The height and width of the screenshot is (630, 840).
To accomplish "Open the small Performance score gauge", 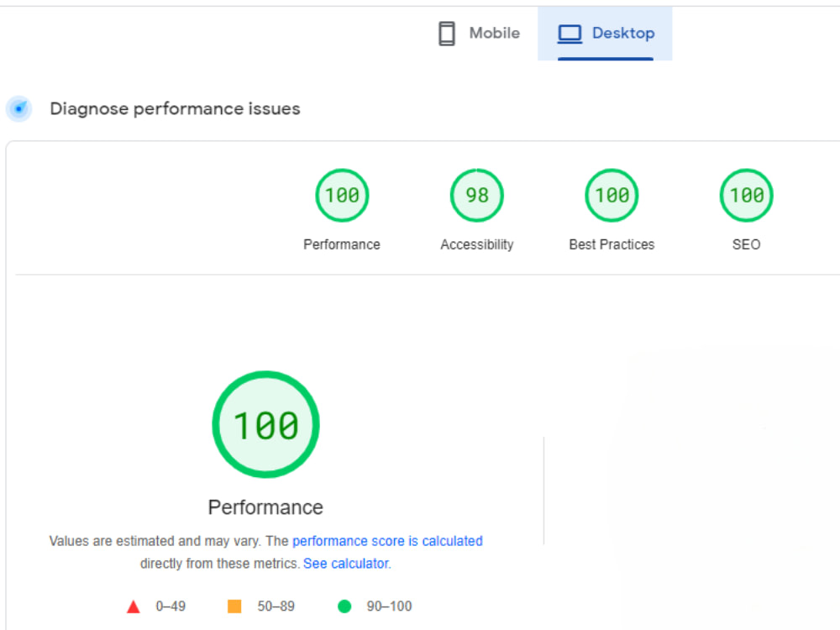I will click(x=342, y=195).
